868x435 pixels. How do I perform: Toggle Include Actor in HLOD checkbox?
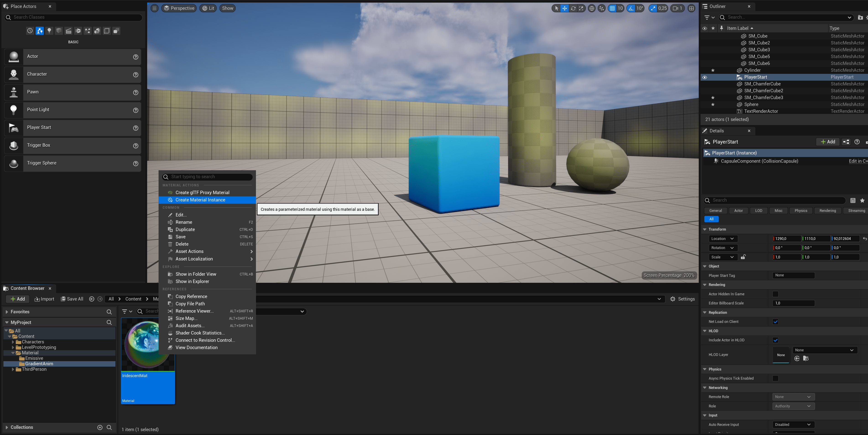(775, 340)
